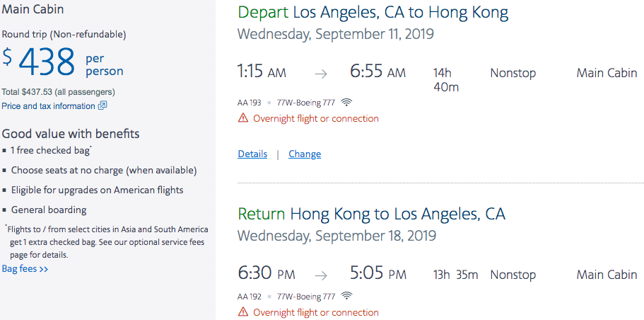Click the warning triangle on departing flight
The height and width of the screenshot is (320, 644).
pyautogui.click(x=243, y=118)
